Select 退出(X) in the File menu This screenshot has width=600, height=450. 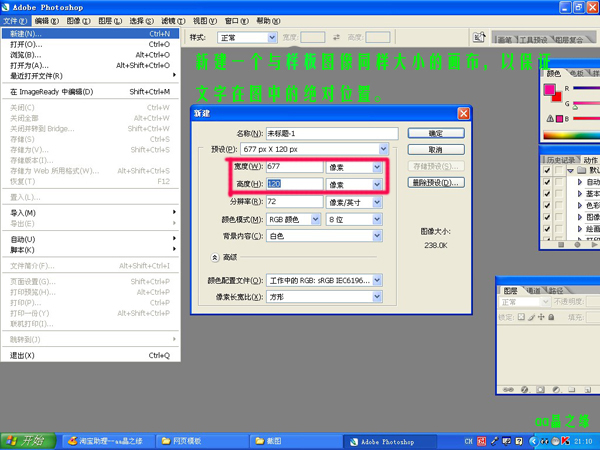tap(90, 355)
